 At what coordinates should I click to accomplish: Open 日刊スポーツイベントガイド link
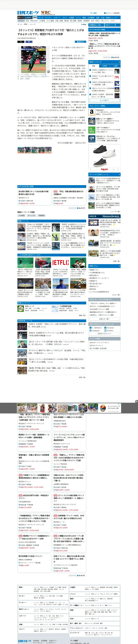pos(99,343)
